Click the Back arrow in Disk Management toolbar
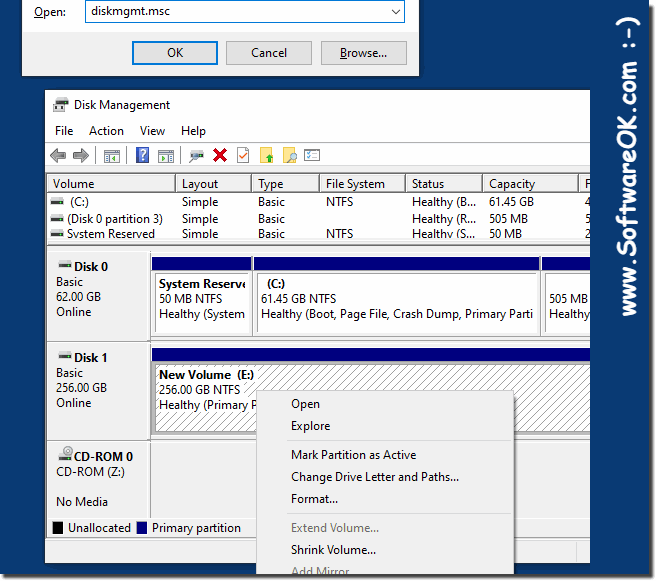The width and height of the screenshot is (656, 581). point(58,156)
